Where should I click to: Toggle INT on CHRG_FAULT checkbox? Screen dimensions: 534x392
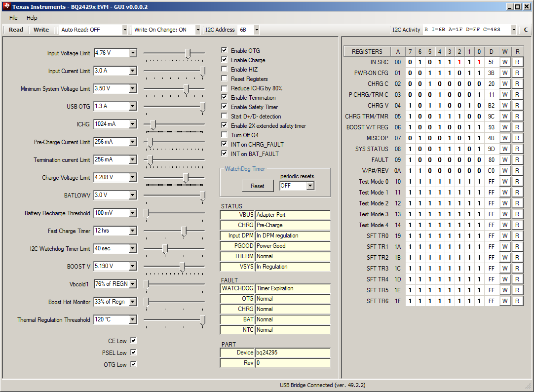(224, 144)
